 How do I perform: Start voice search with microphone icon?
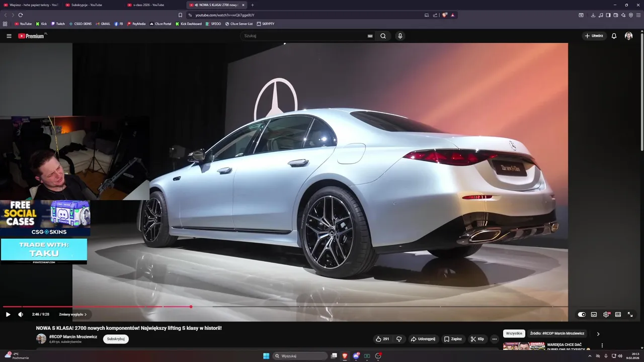point(400,36)
